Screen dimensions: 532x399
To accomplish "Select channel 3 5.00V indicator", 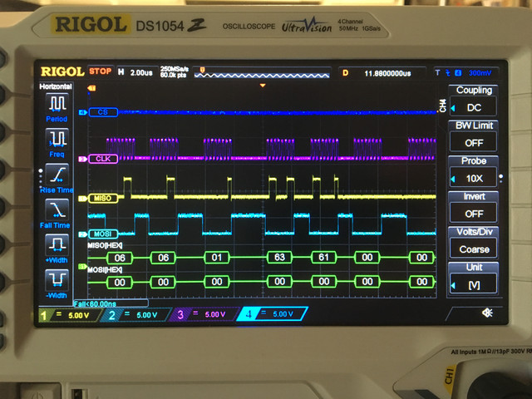I will tap(205, 314).
